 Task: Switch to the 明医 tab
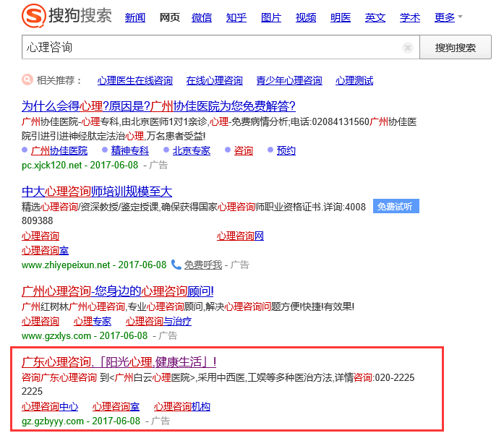coord(341,17)
